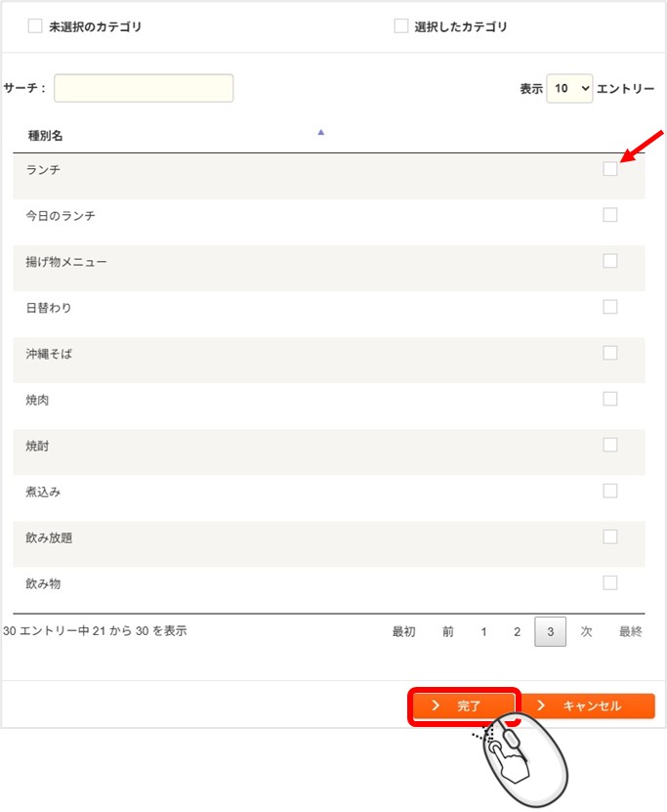Go to 最初 first page
This screenshot has height=812, width=667.
[403, 632]
